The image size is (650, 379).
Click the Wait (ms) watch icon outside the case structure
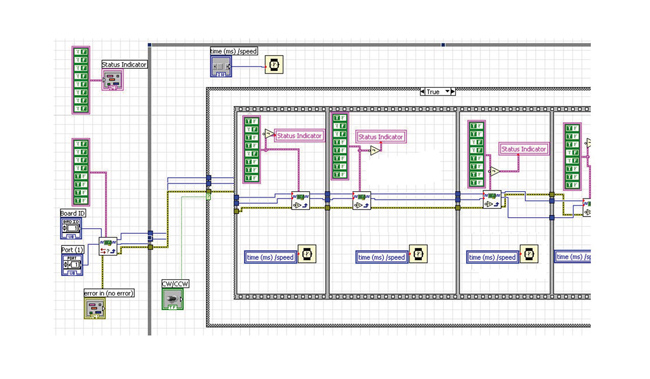tap(274, 65)
